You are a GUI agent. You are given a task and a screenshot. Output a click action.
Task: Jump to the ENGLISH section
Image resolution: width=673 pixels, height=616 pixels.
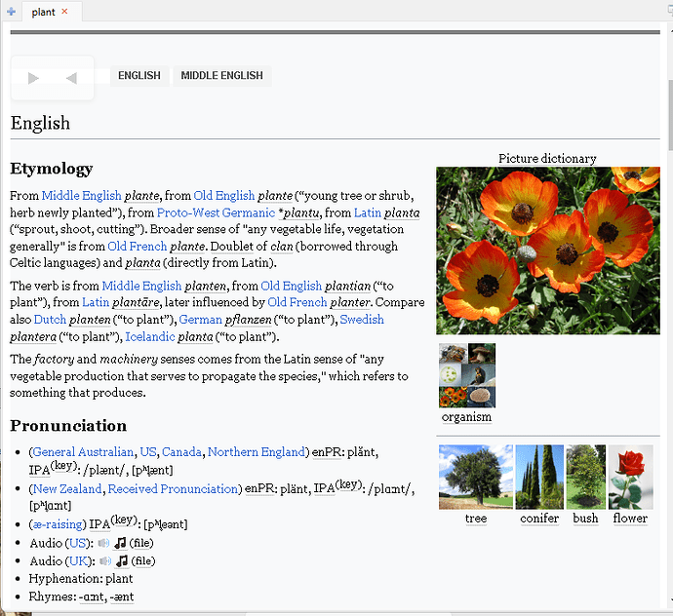139,76
